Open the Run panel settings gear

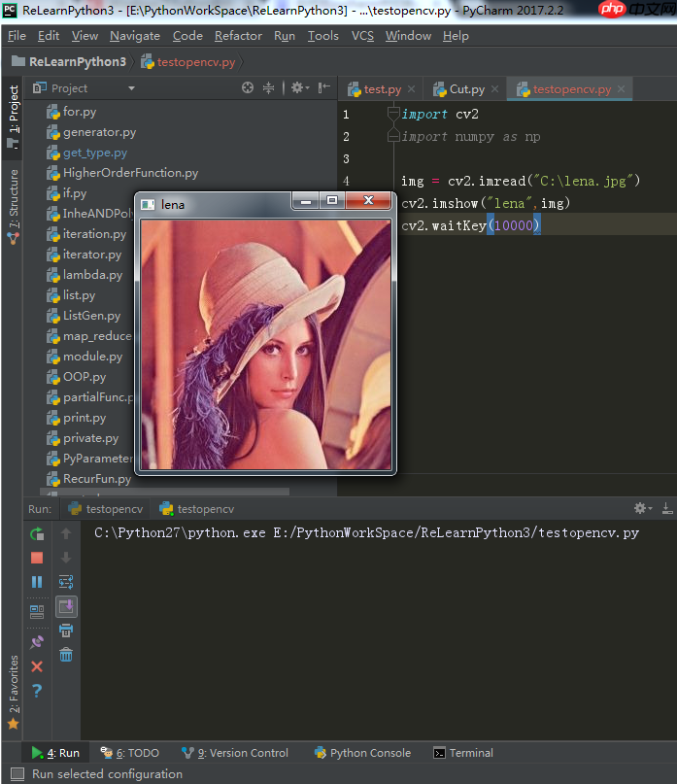[x=642, y=508]
